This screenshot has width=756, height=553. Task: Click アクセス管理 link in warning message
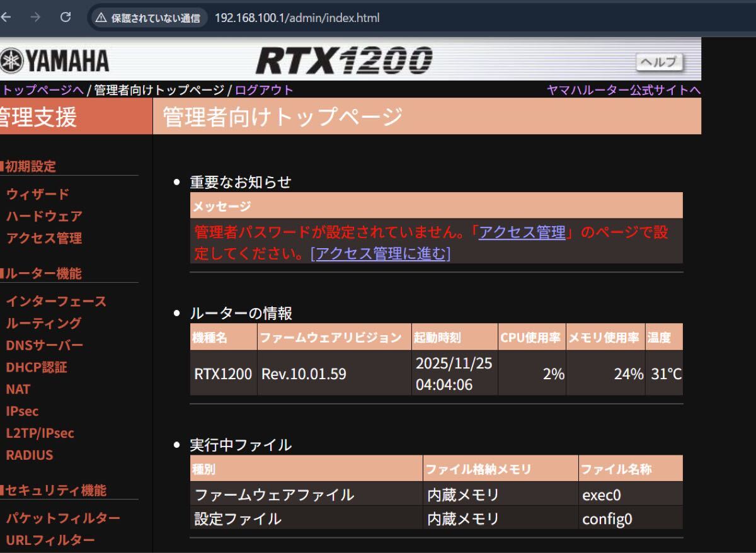click(x=522, y=232)
